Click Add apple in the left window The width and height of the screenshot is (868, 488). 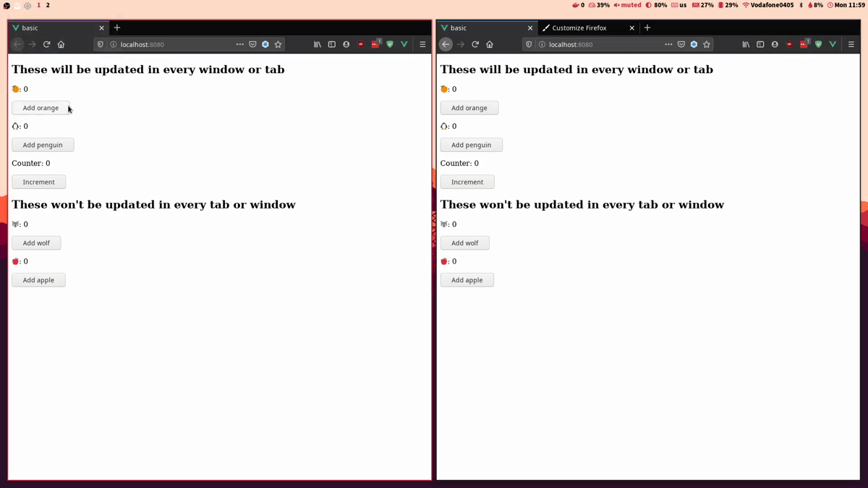pos(38,279)
